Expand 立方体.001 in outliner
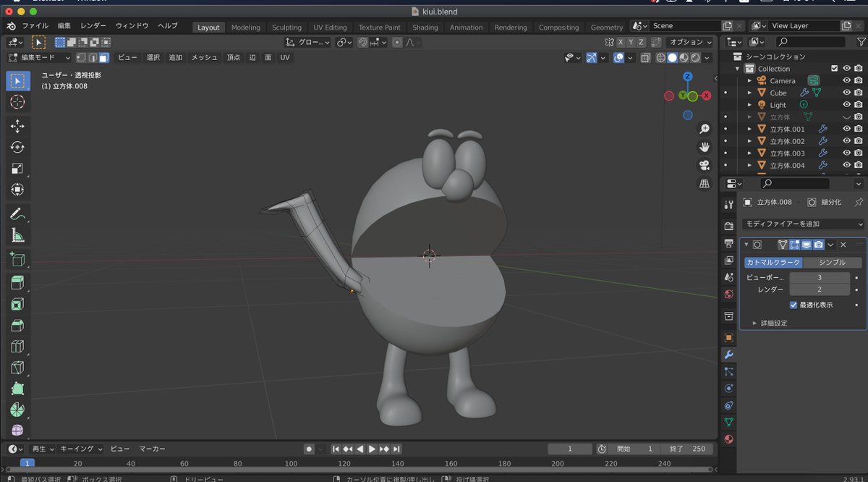 pos(749,129)
